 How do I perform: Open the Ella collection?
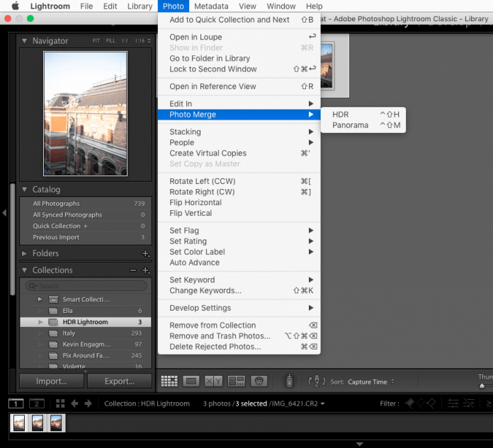pyautogui.click(x=86, y=311)
